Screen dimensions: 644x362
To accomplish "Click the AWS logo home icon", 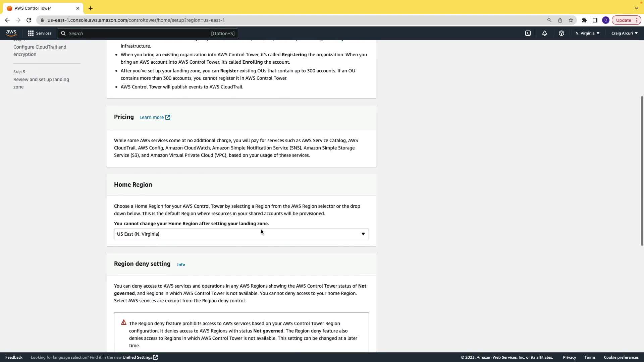I will [11, 33].
